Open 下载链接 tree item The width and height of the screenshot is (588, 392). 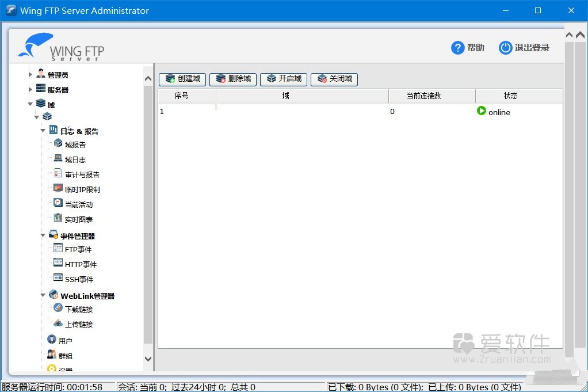[x=79, y=310]
